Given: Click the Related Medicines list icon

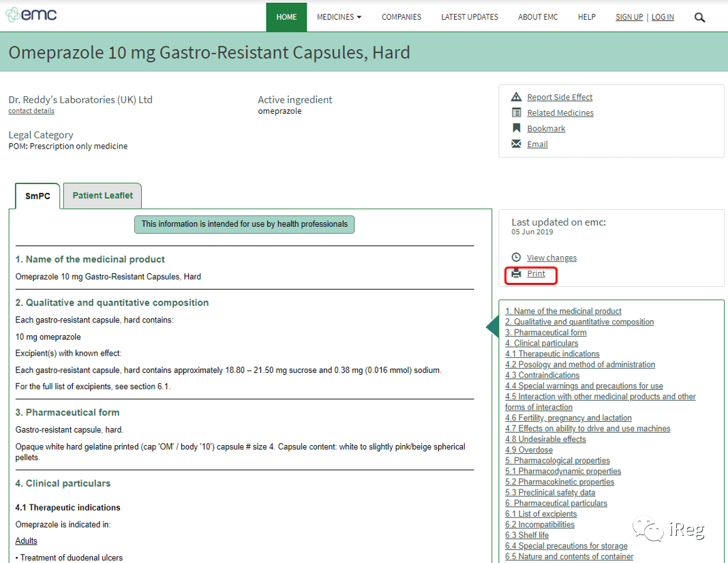Looking at the screenshot, I should (516, 112).
